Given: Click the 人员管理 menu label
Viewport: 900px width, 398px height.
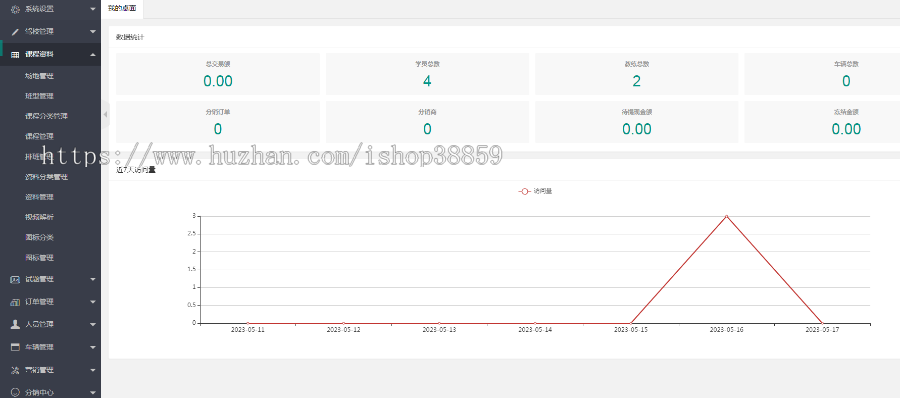Looking at the screenshot, I should coord(40,324).
